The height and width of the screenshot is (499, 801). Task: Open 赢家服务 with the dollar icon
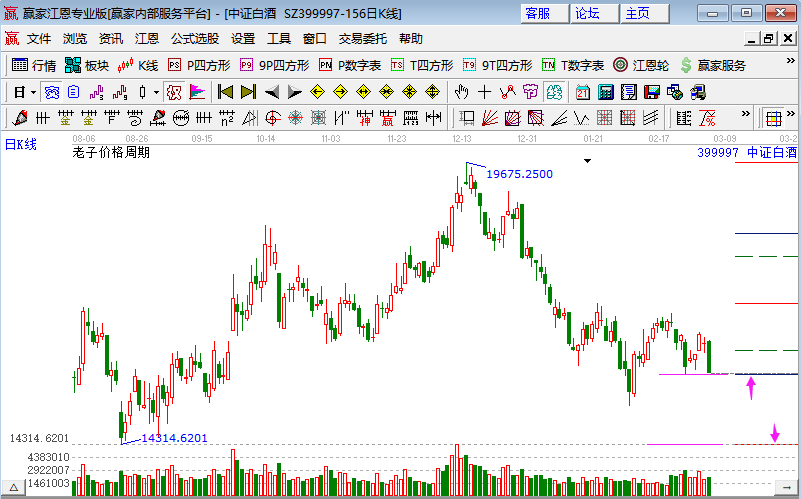(x=713, y=65)
